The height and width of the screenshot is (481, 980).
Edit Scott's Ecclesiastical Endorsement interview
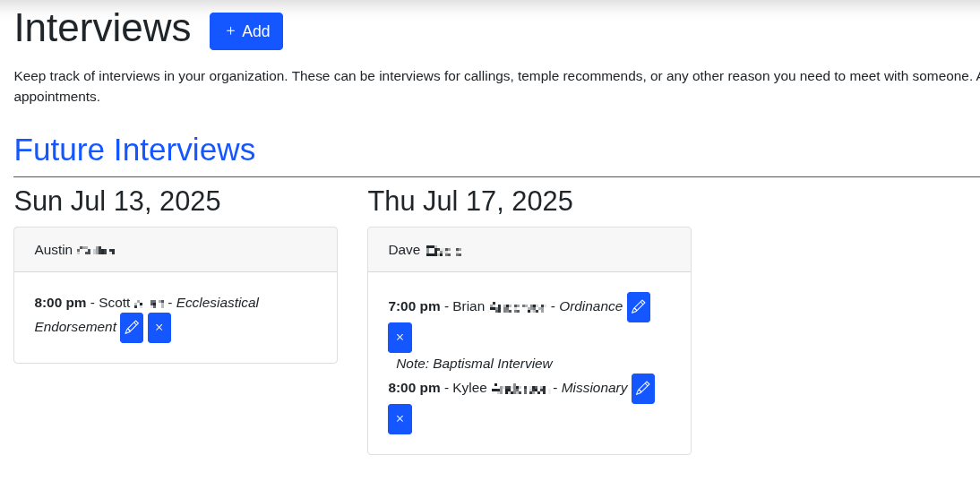click(x=132, y=328)
